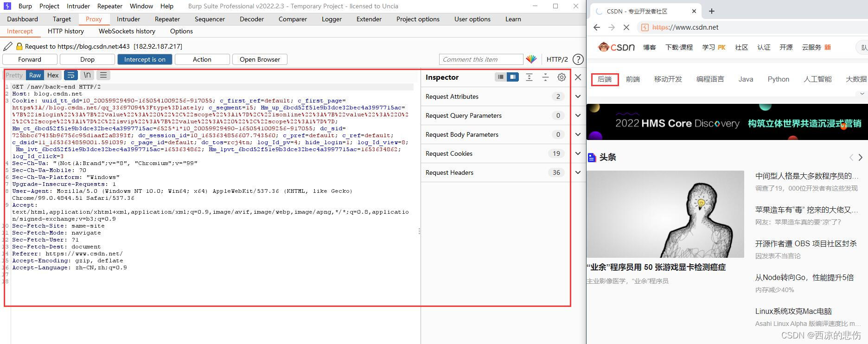Open the highlight color picker icon
This screenshot has height=344, width=868.
531,59
